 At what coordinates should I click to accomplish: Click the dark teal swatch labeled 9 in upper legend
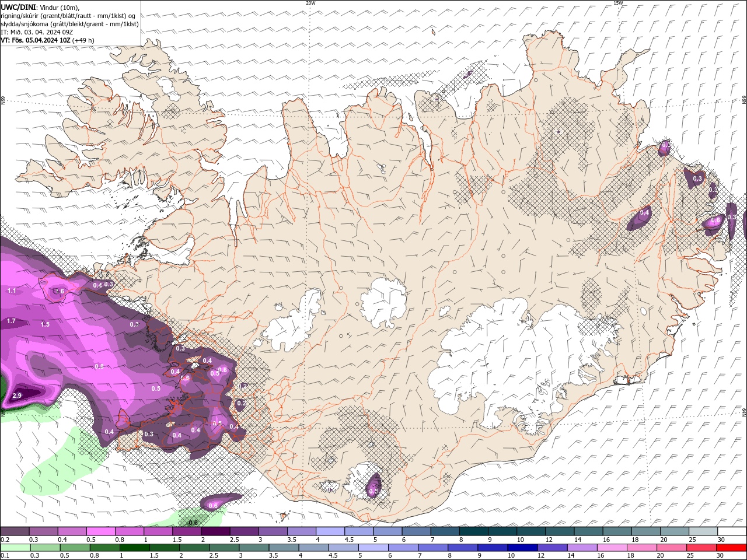tap(501, 531)
